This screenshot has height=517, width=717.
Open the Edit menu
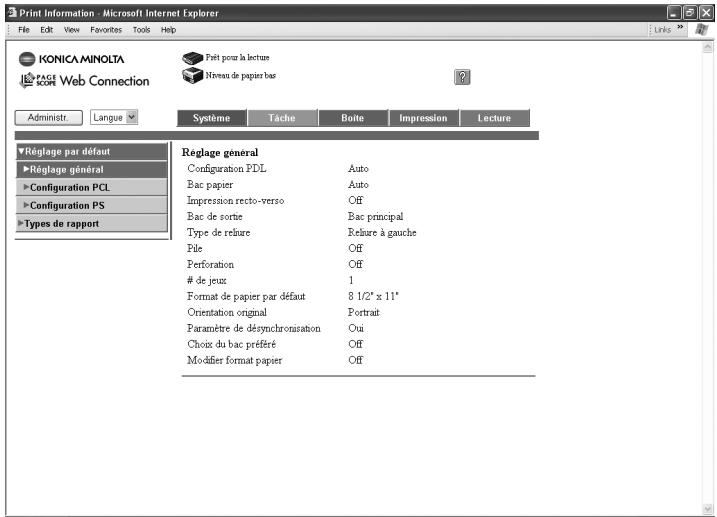click(x=46, y=30)
